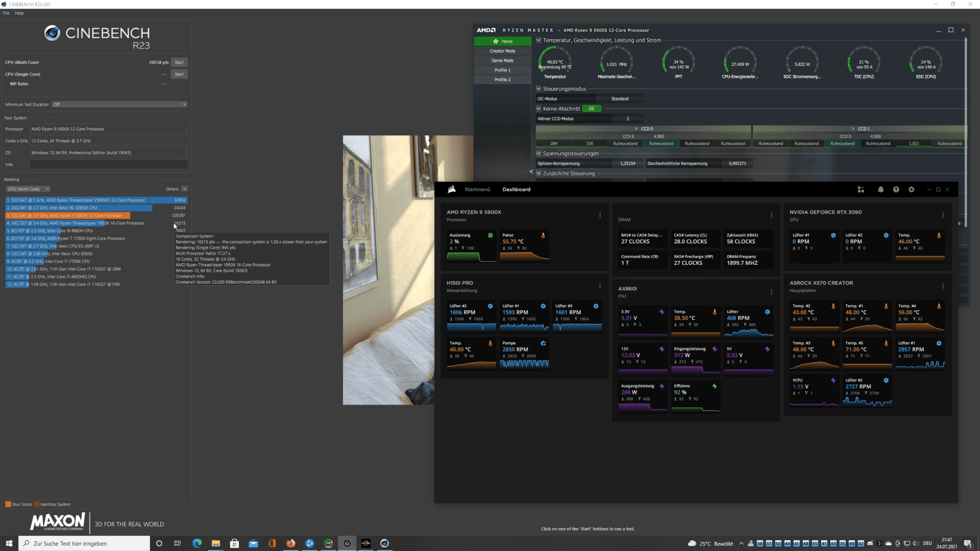
Task: Click lightning icon on the VCPU tile
Action: [x=833, y=380]
